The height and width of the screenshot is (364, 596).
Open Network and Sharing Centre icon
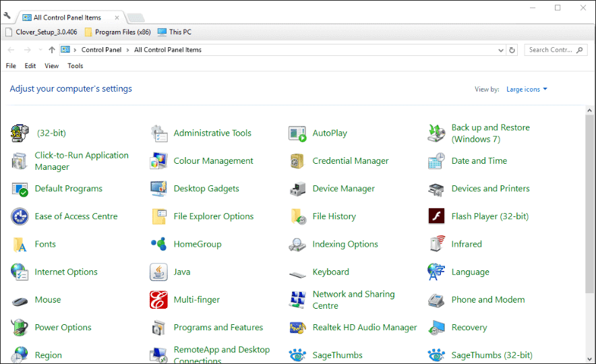point(297,300)
